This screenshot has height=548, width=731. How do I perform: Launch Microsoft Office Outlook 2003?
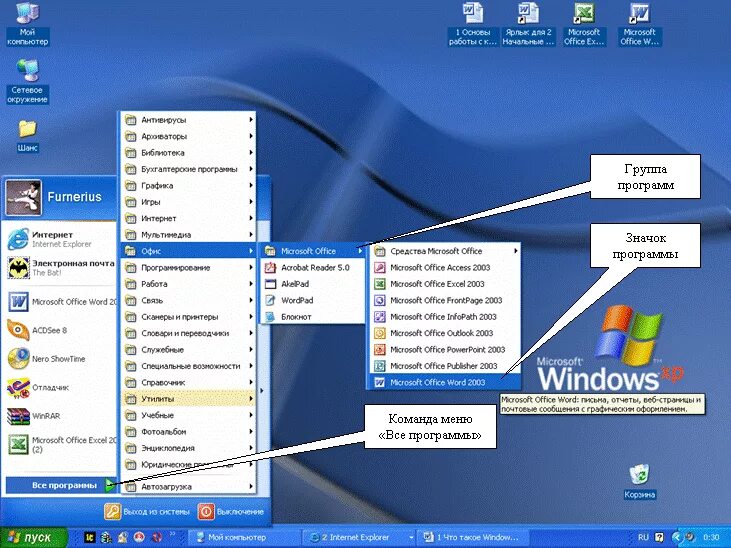(x=445, y=333)
